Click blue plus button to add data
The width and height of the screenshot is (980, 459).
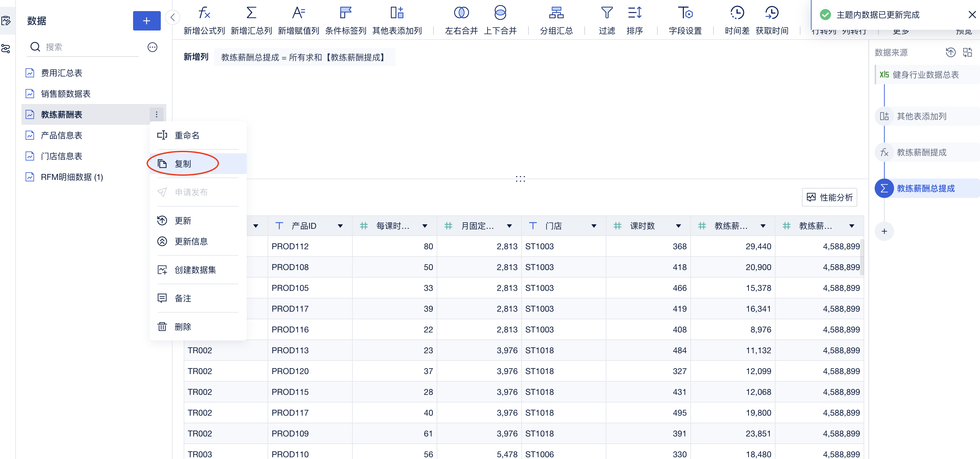(x=147, y=21)
